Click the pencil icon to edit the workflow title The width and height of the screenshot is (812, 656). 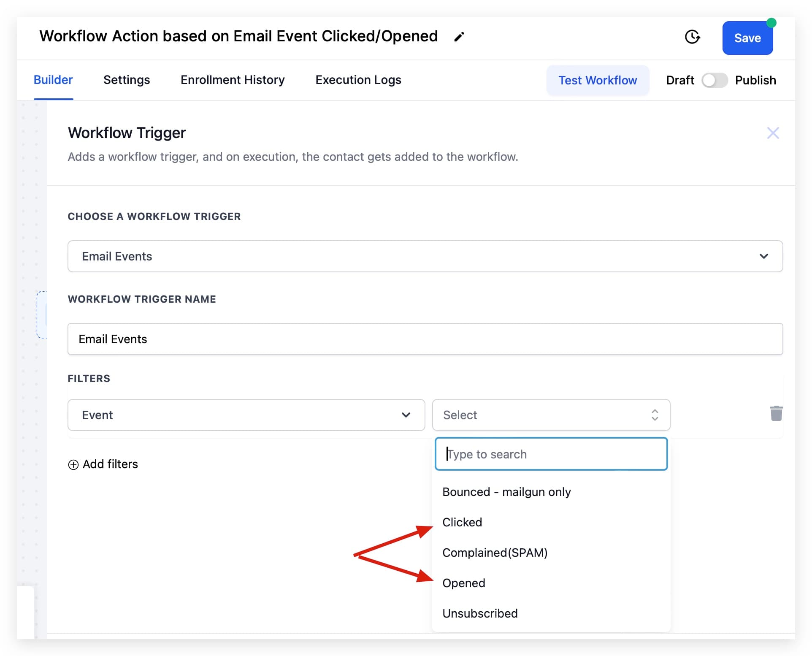pyautogui.click(x=459, y=37)
